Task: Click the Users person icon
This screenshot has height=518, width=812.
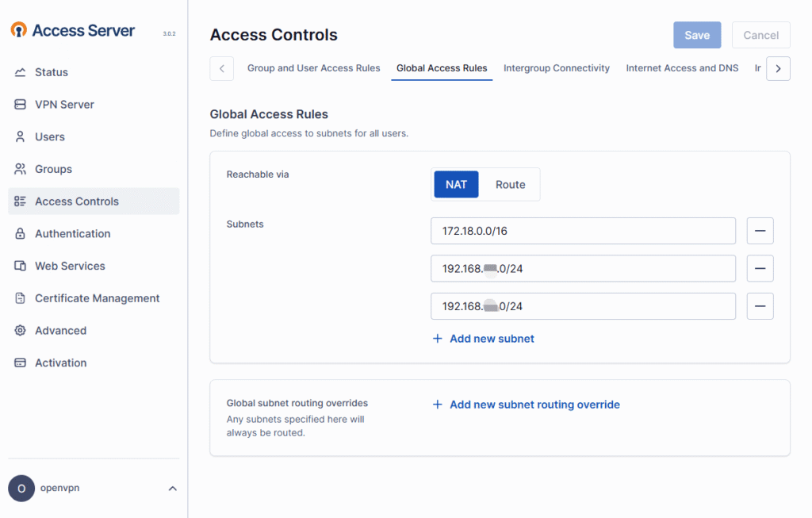Action: (21, 137)
